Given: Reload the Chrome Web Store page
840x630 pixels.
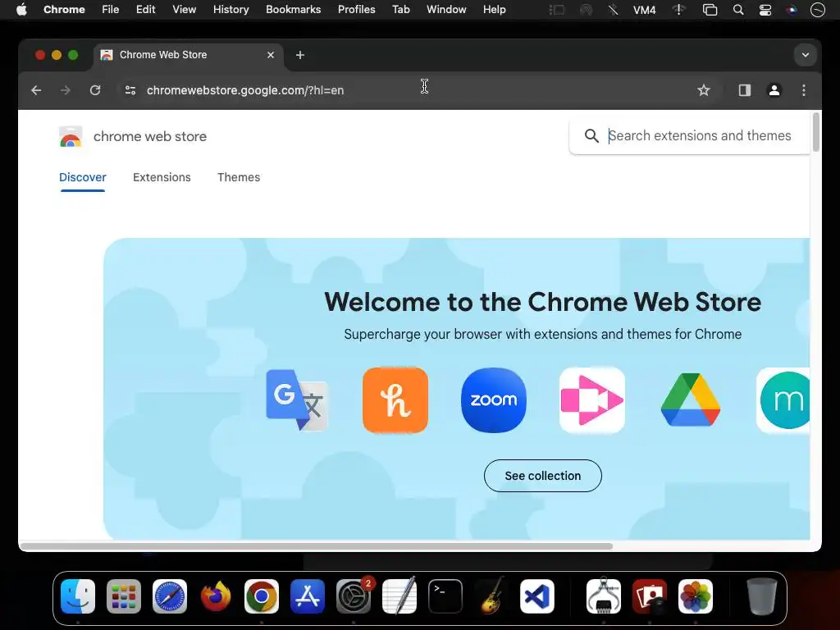Looking at the screenshot, I should click(95, 90).
